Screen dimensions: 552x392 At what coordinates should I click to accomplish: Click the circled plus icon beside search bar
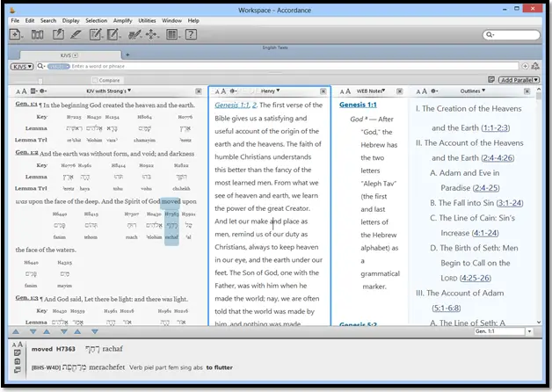click(525, 66)
